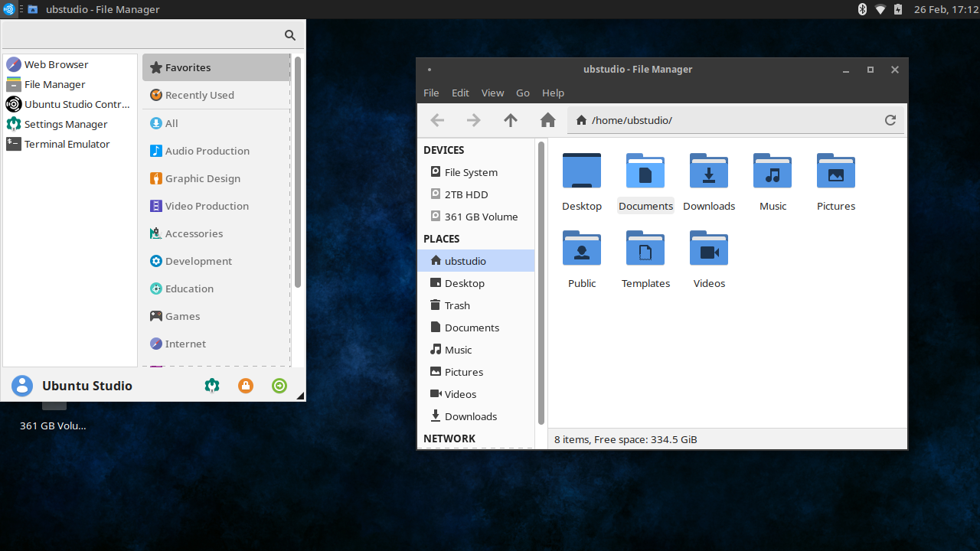Open the View menu
980x551 pixels.
pos(492,93)
